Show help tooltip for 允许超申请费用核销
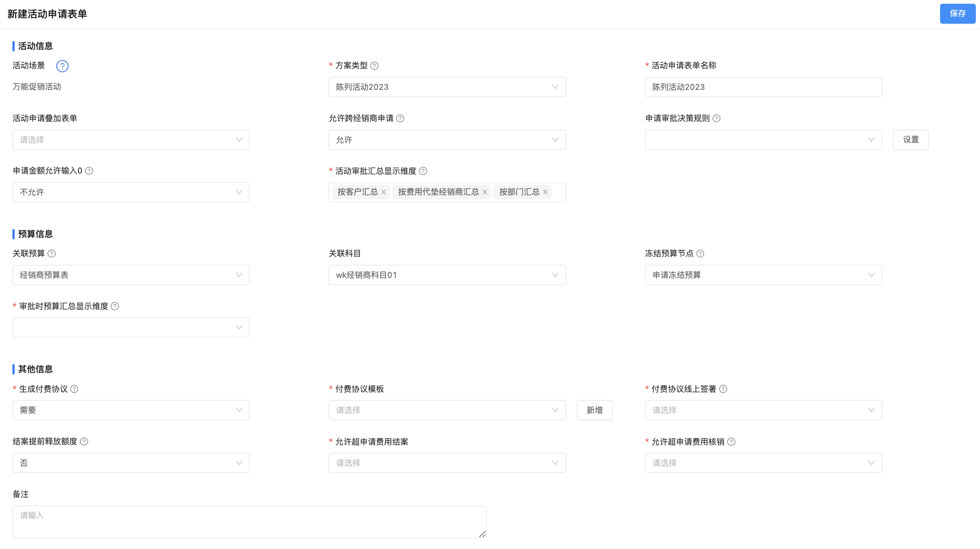The height and width of the screenshot is (549, 980). (731, 442)
